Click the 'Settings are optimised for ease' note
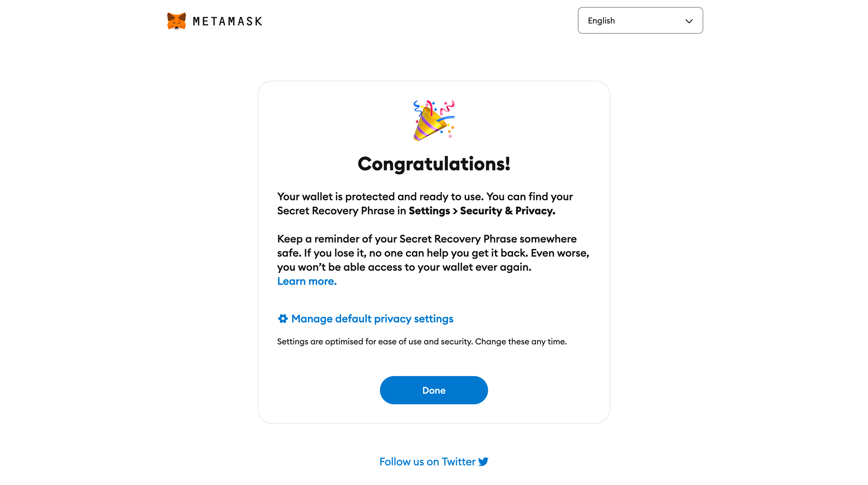The height and width of the screenshot is (485, 868). pyautogui.click(x=422, y=341)
